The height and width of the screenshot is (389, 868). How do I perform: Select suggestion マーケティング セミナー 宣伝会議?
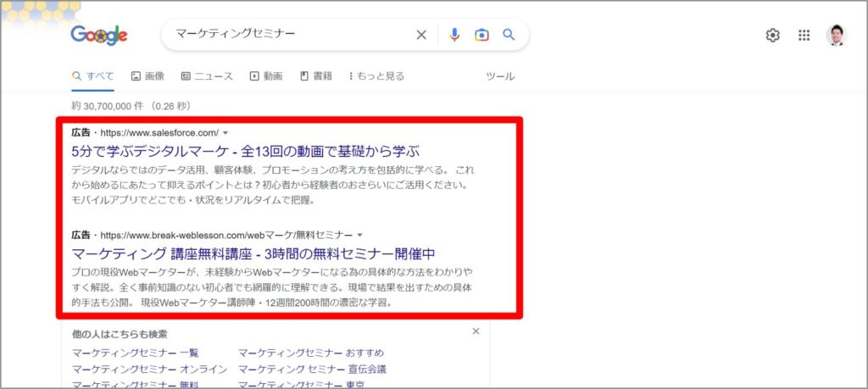(x=312, y=369)
